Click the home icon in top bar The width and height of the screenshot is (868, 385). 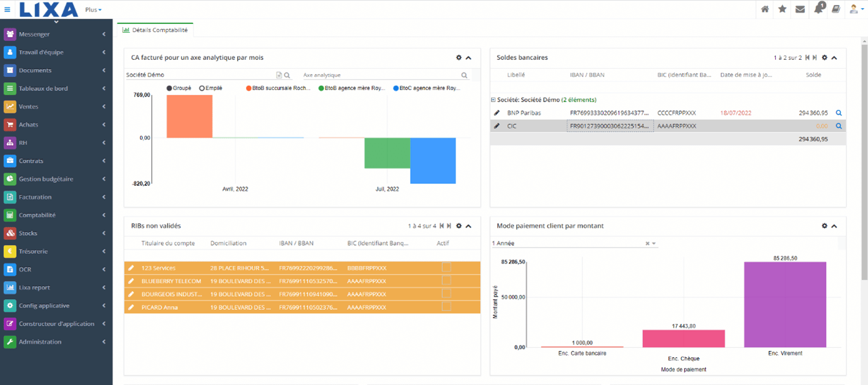tap(765, 9)
